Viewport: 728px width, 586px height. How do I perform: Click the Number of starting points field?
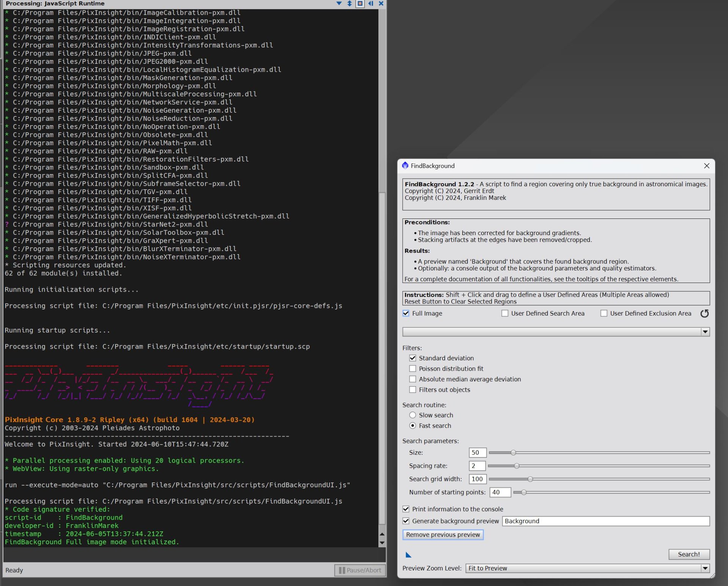[x=500, y=492]
